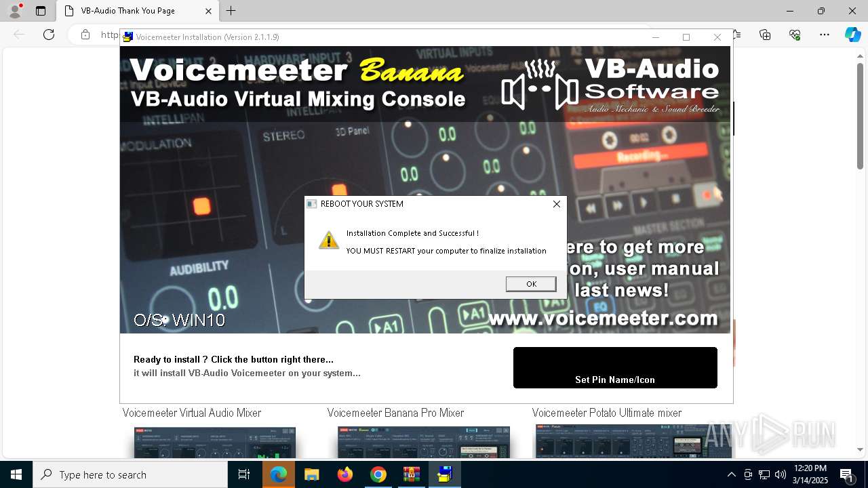Refresh the browser page
This screenshot has height=488, width=868.
[x=49, y=35]
